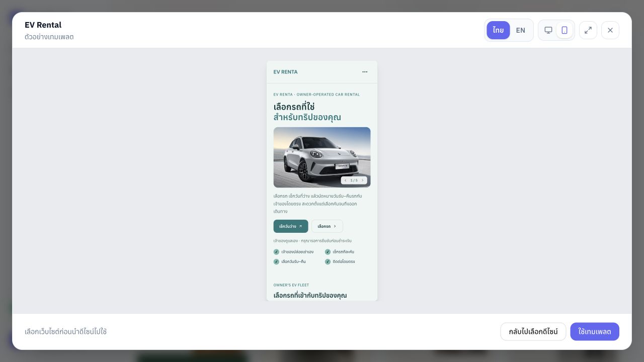Click the OWNER-OPERATED CAR RENTAL tagline
644x362 pixels.
click(328, 95)
